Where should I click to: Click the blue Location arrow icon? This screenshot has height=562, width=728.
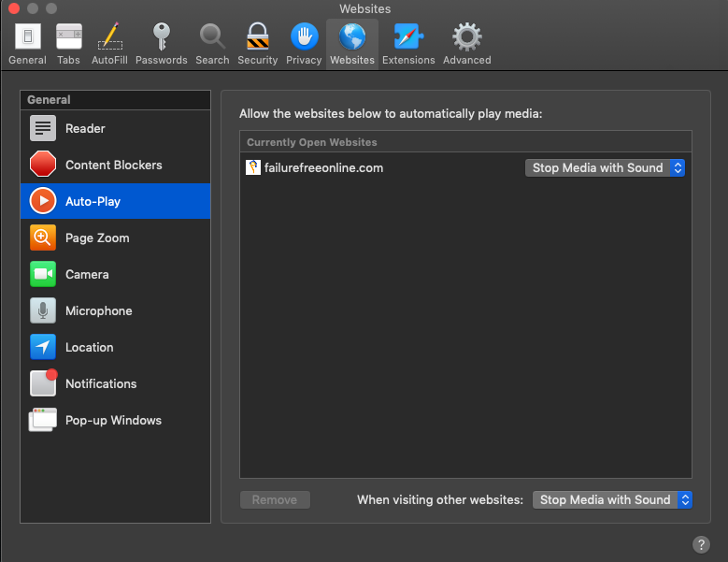coord(43,347)
